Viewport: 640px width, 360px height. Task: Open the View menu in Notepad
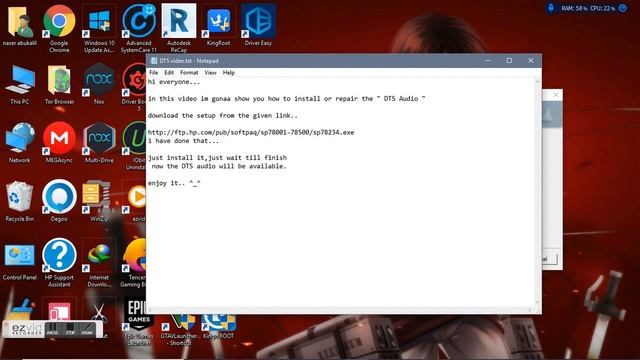[210, 73]
